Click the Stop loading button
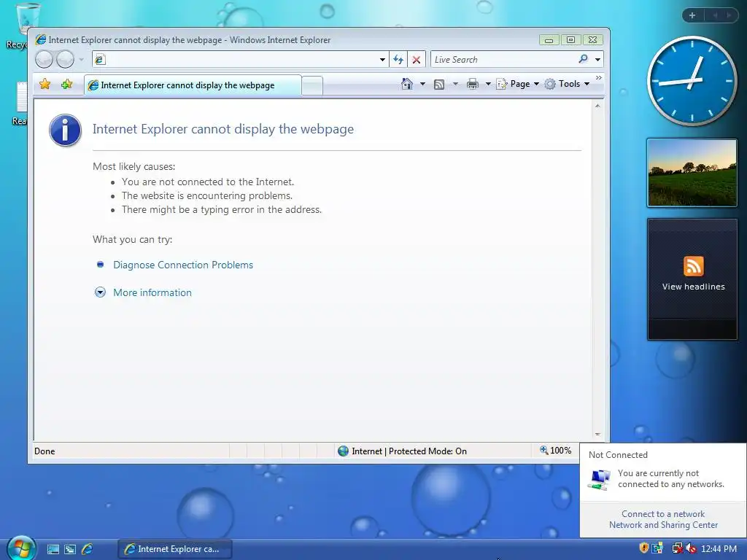747x560 pixels. 417,60
